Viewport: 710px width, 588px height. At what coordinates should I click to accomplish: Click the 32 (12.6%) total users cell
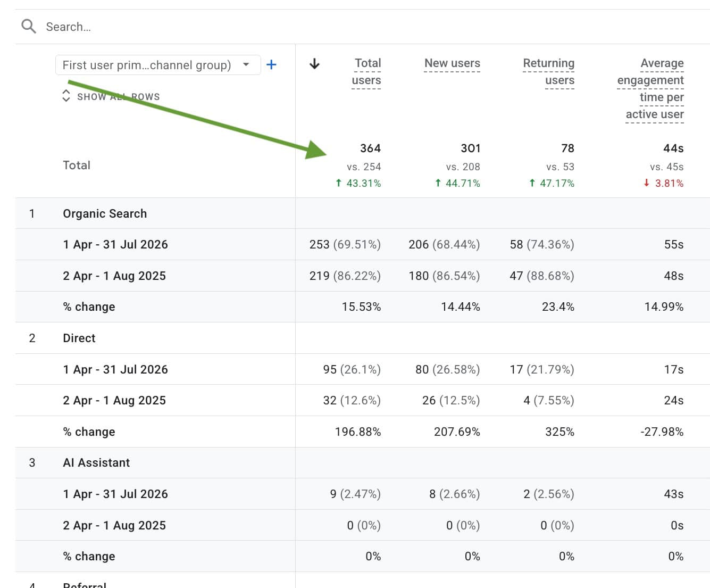coord(352,400)
